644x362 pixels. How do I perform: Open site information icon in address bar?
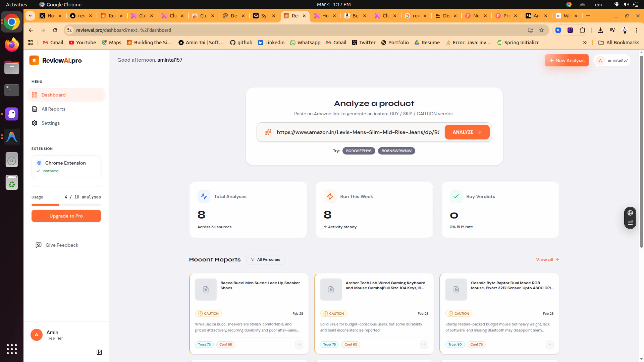[69, 30]
